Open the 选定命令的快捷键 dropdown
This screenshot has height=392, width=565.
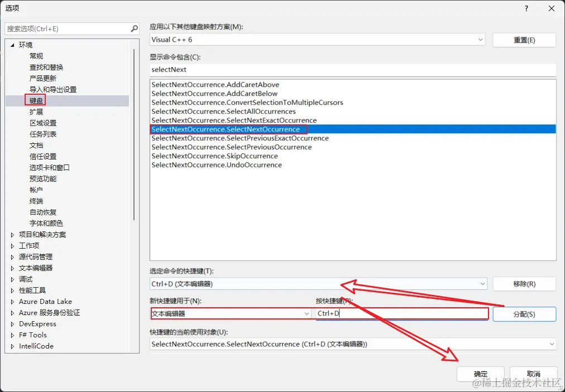pyautogui.click(x=482, y=284)
